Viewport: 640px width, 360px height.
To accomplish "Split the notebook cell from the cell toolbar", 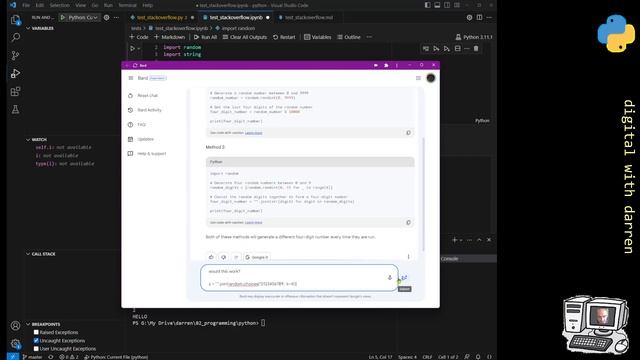I will [458, 49].
